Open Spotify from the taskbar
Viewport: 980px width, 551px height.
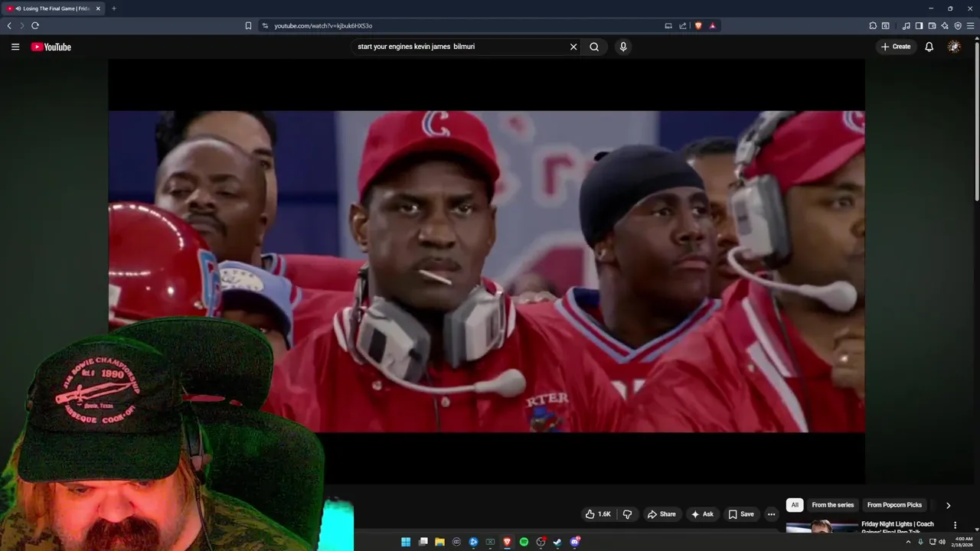click(524, 542)
